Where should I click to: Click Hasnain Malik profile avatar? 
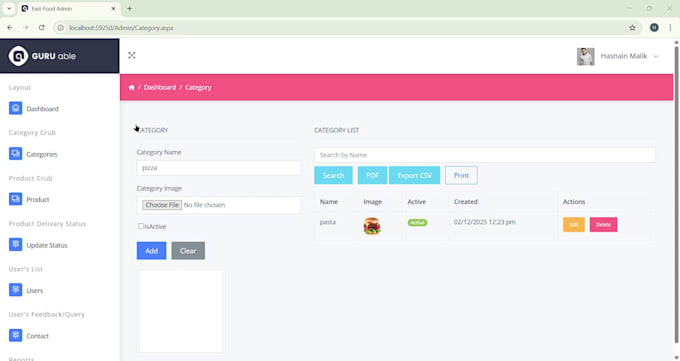[x=585, y=56]
